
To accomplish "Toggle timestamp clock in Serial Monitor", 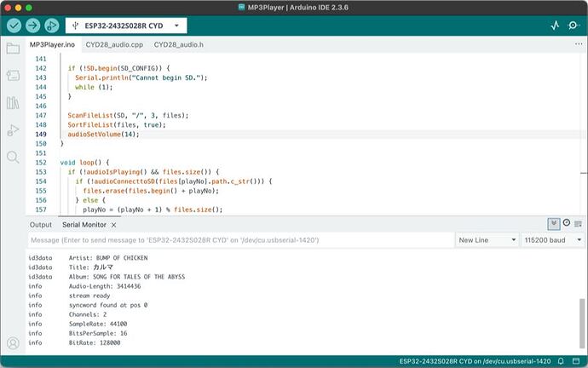I will click(566, 223).
